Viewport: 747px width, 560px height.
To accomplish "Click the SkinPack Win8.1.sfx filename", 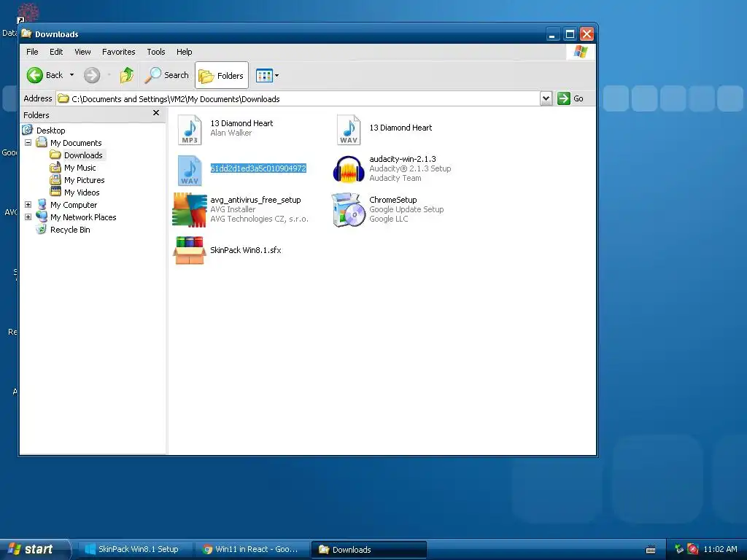I will tap(246, 250).
